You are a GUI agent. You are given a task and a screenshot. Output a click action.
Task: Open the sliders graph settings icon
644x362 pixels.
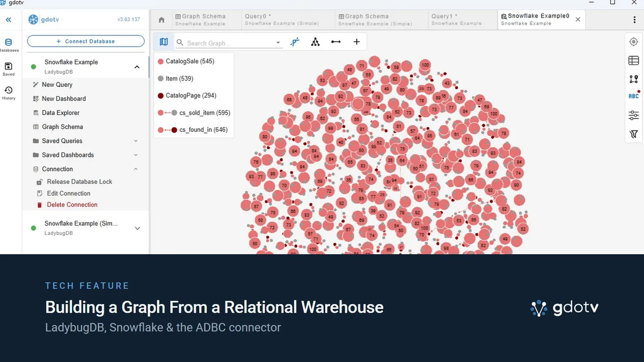(634, 115)
